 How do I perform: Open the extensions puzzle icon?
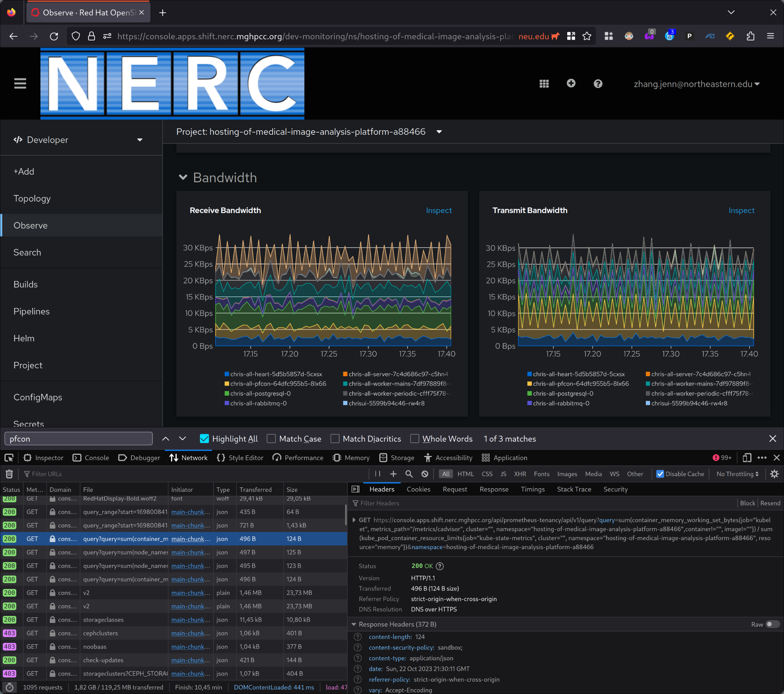tap(750, 36)
